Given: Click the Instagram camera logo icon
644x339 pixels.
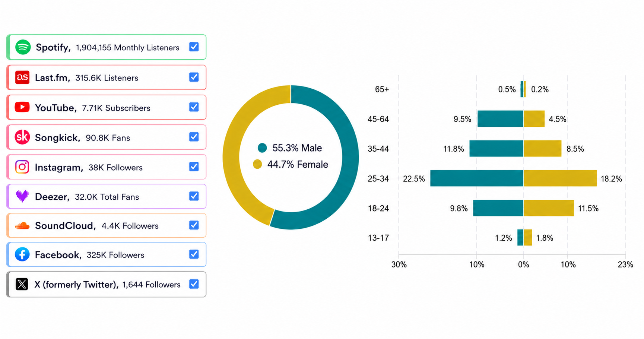Looking at the screenshot, I should [22, 167].
